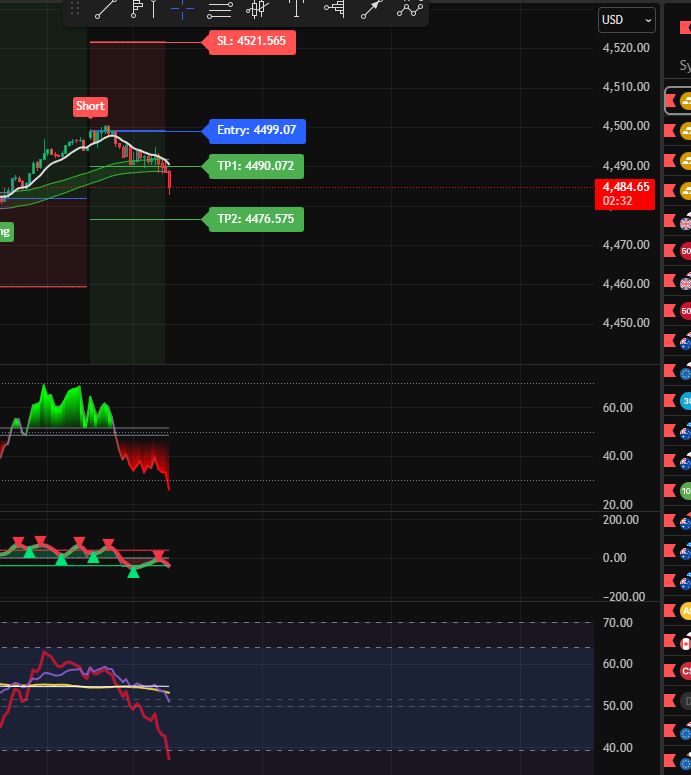Select the TP2: 4476.575 take-profit label
Image resolution: width=691 pixels, height=775 pixels.
pyautogui.click(x=255, y=219)
